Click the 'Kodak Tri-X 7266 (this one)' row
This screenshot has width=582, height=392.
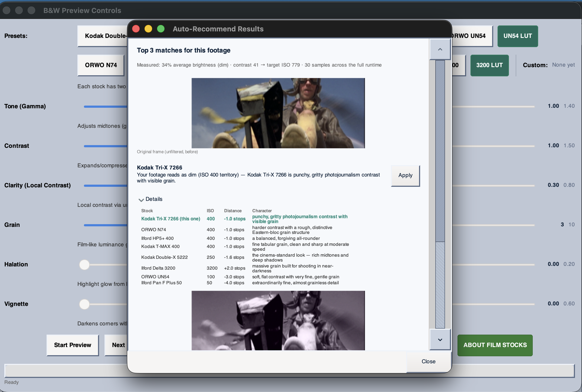click(245, 219)
